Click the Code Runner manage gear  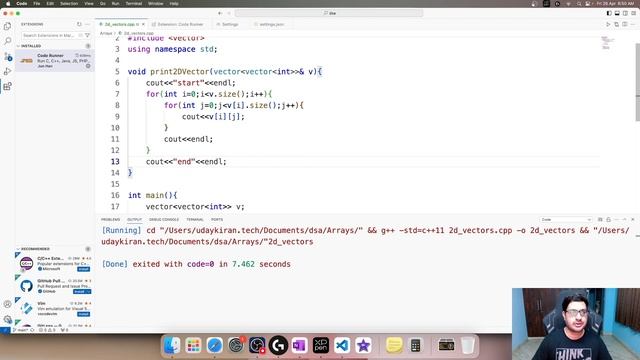click(88, 66)
